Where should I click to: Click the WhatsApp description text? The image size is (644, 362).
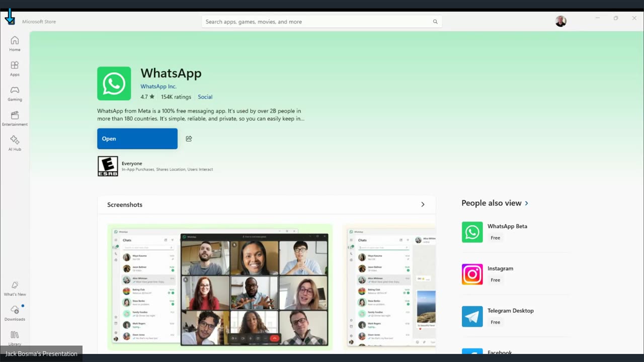201,115
